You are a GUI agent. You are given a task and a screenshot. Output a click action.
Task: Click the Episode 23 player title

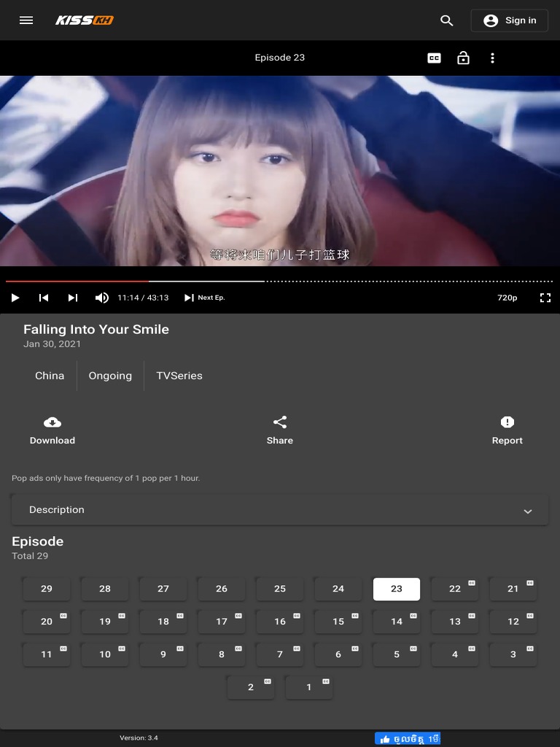279,58
